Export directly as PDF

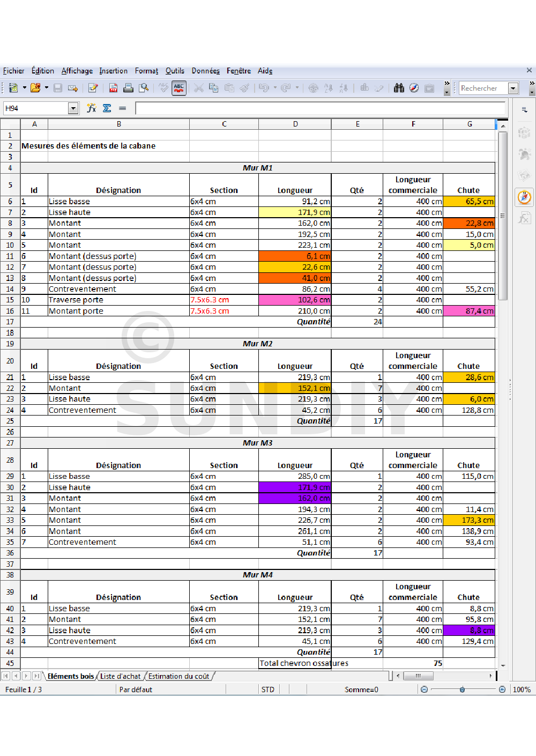(x=113, y=88)
